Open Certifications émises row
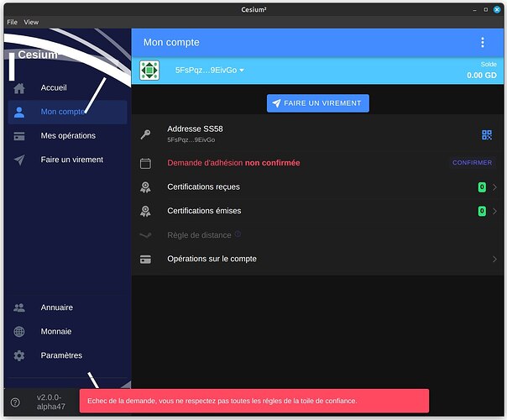Screen dimensions: 507x420 317,211
